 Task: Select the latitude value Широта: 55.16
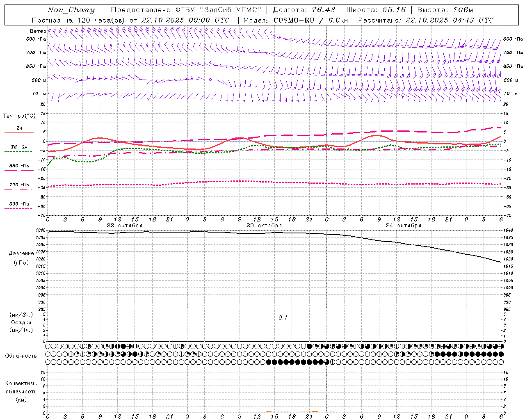tap(376, 10)
